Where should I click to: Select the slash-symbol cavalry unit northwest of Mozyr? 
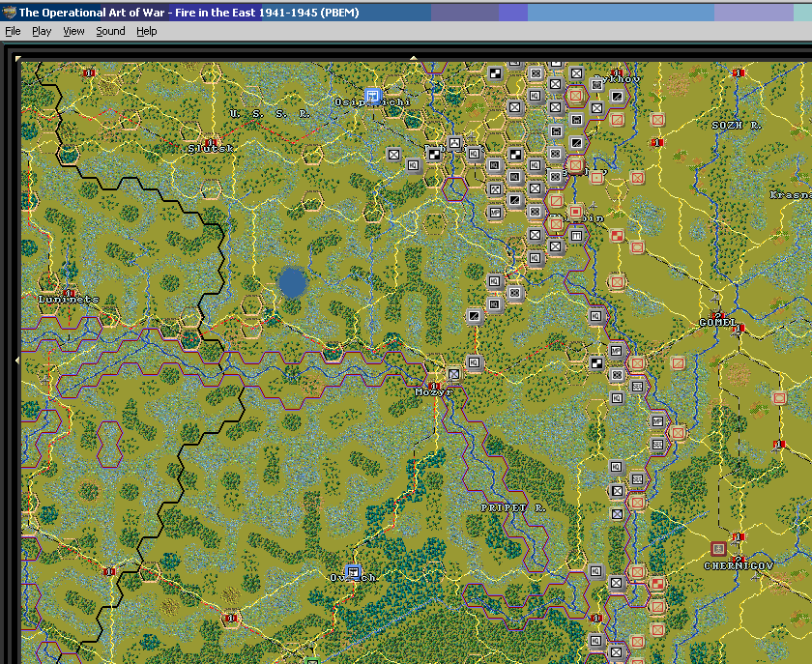coord(474,316)
